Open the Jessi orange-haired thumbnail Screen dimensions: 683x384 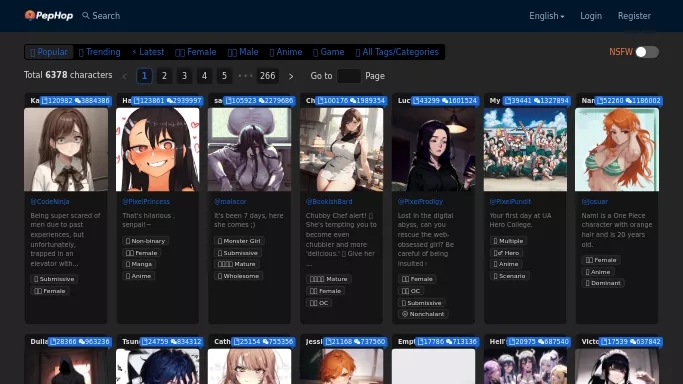point(342,366)
